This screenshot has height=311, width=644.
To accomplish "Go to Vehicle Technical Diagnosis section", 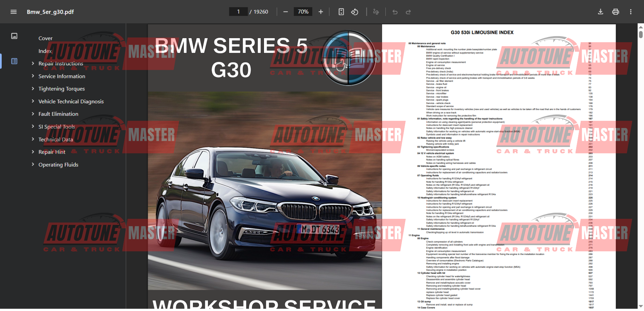I will pos(71,102).
